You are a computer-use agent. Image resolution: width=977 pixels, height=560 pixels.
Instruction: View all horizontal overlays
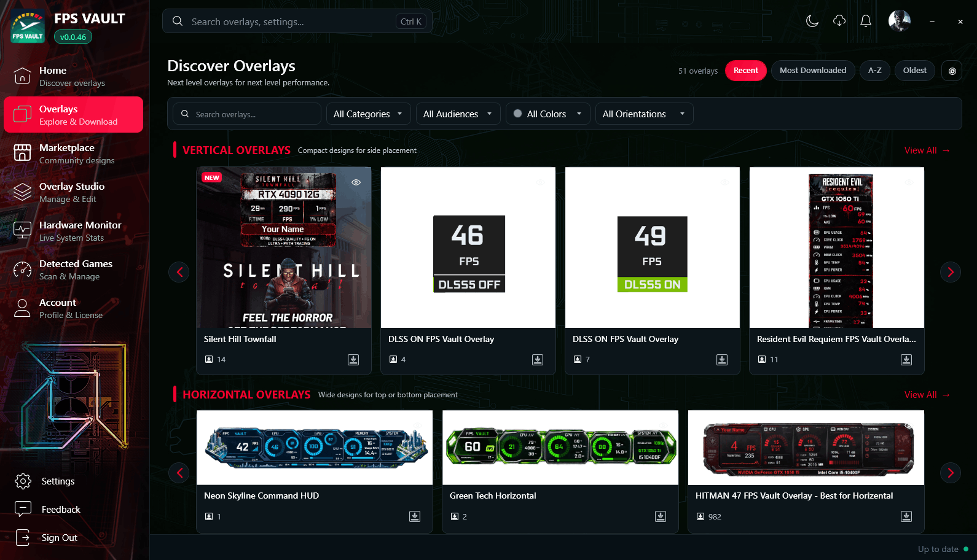pos(927,395)
